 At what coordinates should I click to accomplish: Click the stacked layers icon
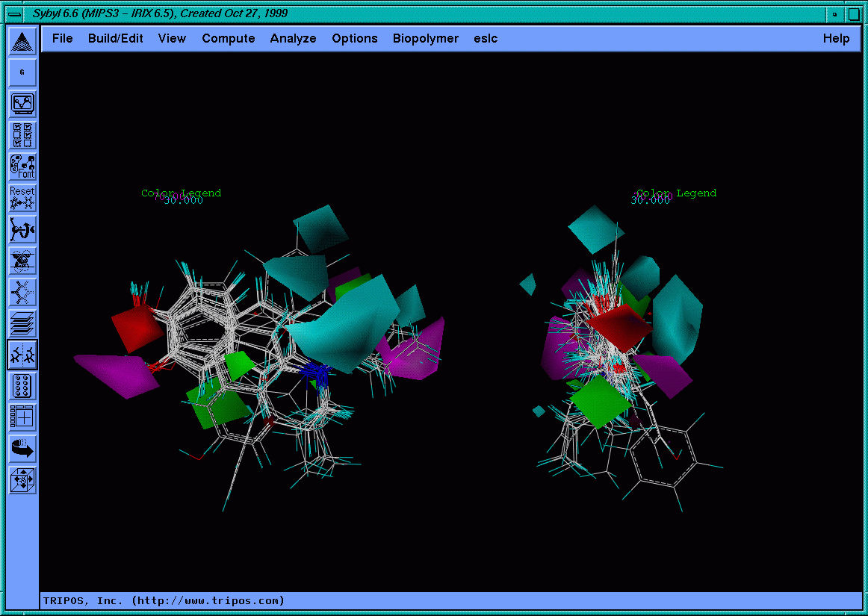tap(22, 323)
